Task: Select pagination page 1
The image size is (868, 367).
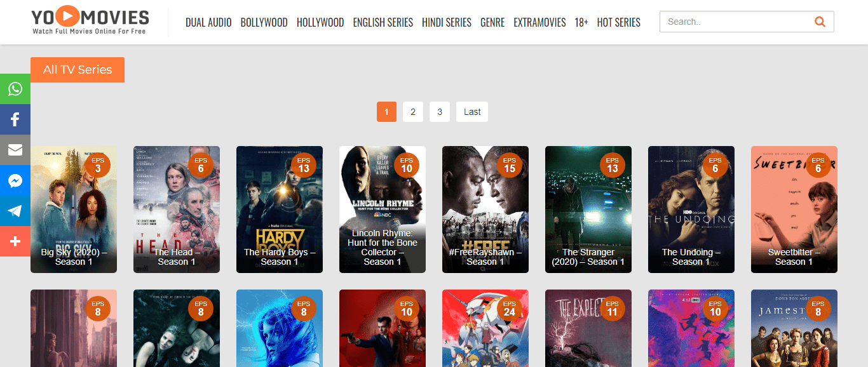Action: [x=386, y=112]
